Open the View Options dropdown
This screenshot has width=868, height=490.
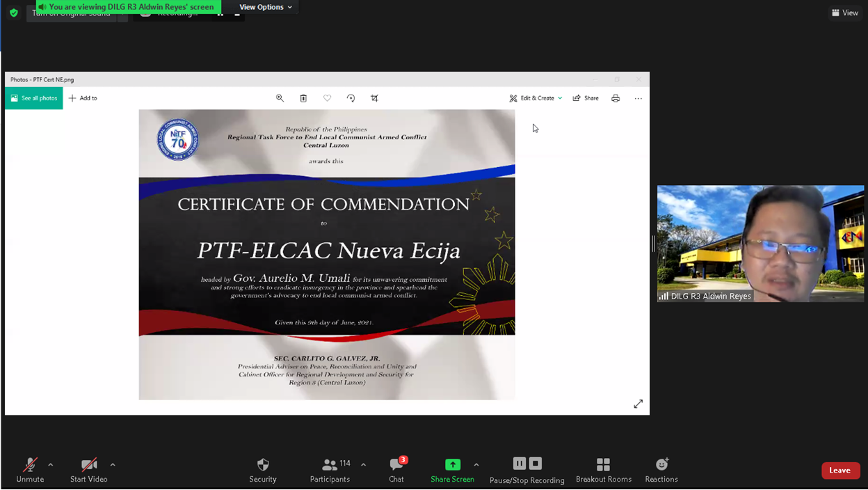[x=266, y=7]
